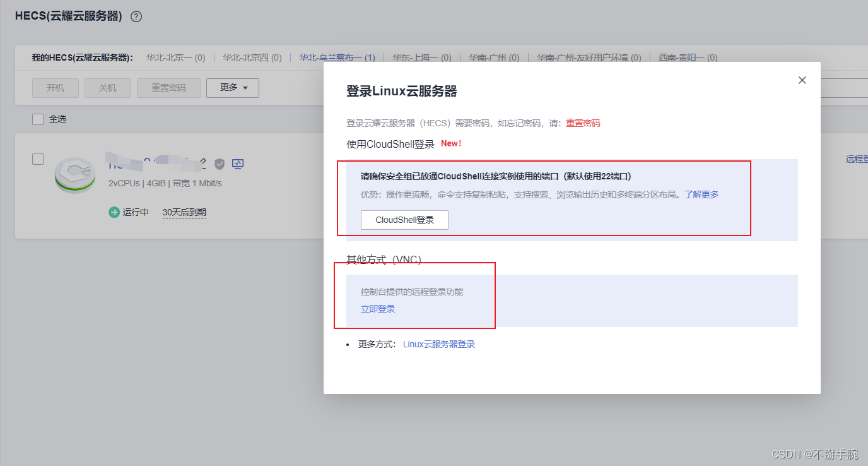Viewport: 868px width, 466px height.
Task: Click the 登录Linux云服务器 dialog title
Action: (x=402, y=91)
